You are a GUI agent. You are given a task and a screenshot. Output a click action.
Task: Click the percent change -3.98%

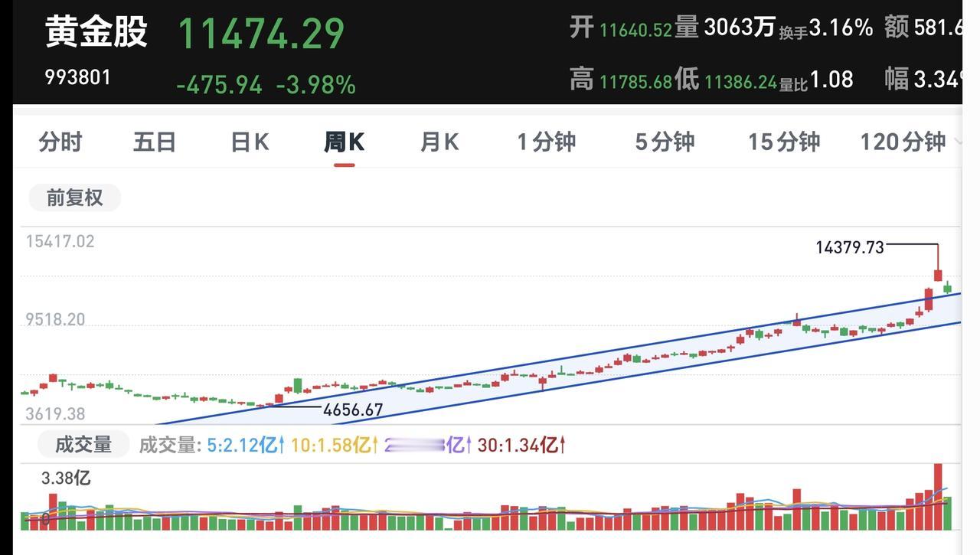point(315,85)
